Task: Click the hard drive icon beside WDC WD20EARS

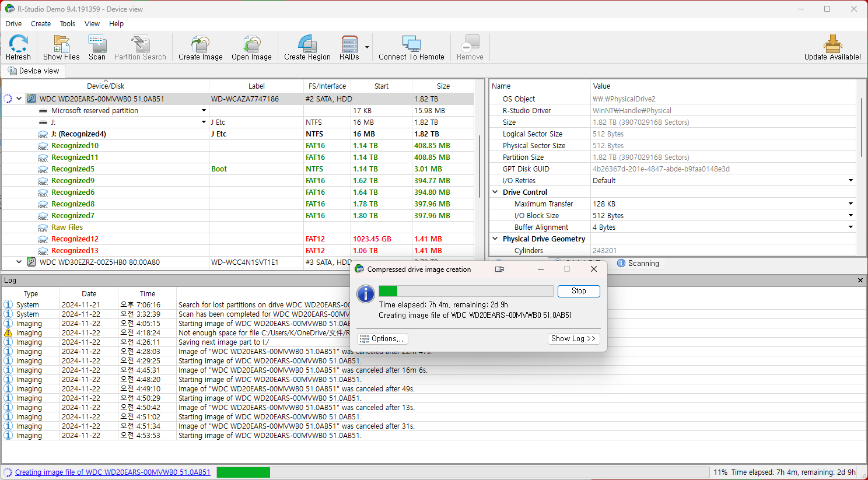Action: click(32, 99)
